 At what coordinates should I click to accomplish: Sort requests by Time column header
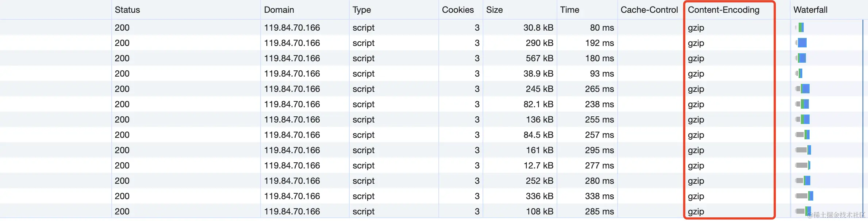[569, 10]
